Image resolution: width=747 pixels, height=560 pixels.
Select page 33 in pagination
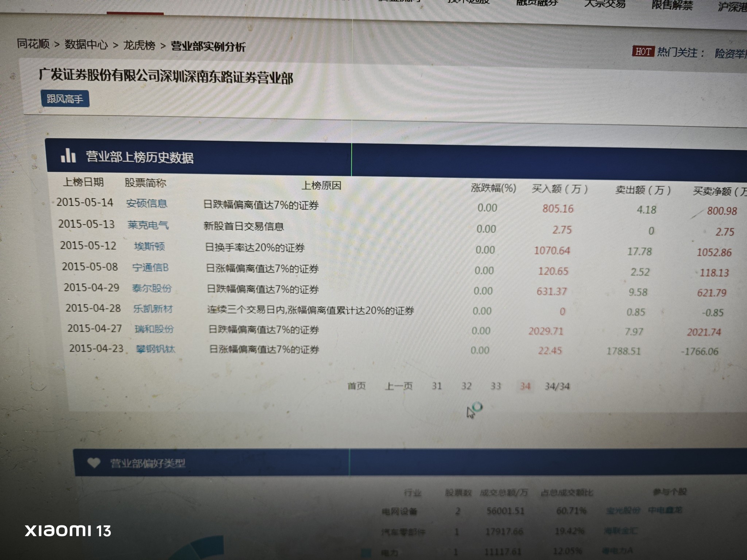496,386
